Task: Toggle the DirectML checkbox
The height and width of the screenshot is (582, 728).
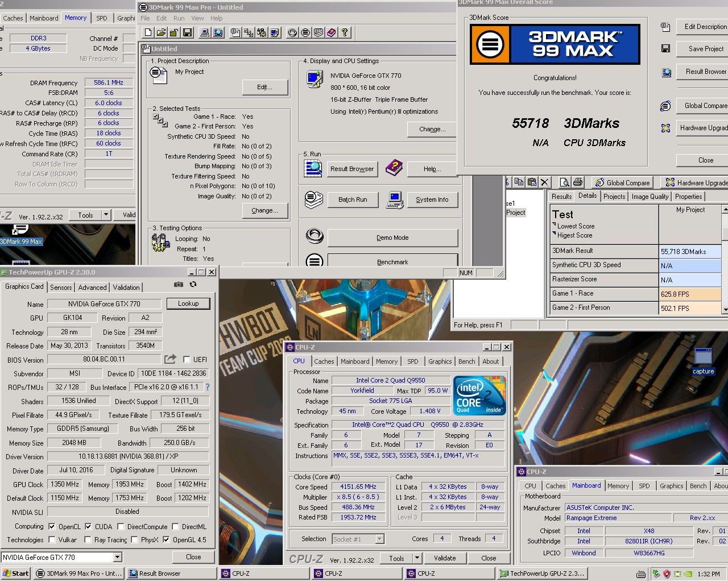Action: 175,526
